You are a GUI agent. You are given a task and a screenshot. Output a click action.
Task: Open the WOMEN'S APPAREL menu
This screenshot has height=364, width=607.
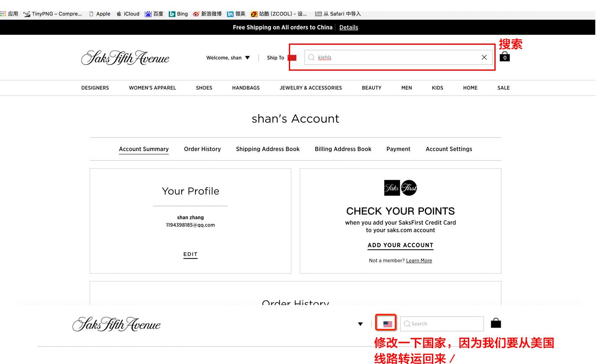tap(152, 88)
